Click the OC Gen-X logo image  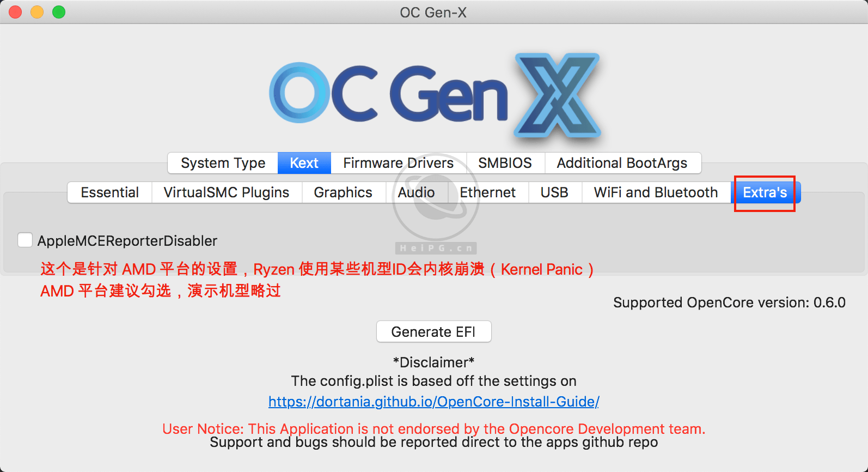[x=435, y=95]
